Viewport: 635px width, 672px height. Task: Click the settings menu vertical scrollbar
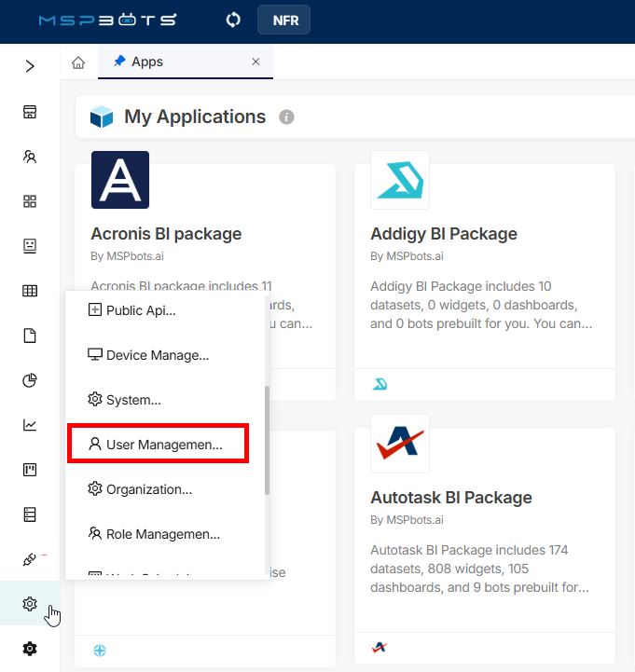pyautogui.click(x=268, y=440)
